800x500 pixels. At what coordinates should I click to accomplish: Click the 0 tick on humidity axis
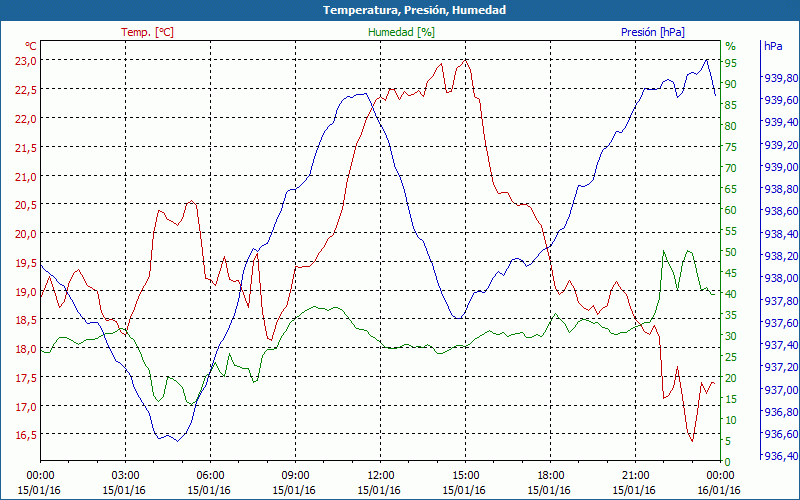(728, 462)
